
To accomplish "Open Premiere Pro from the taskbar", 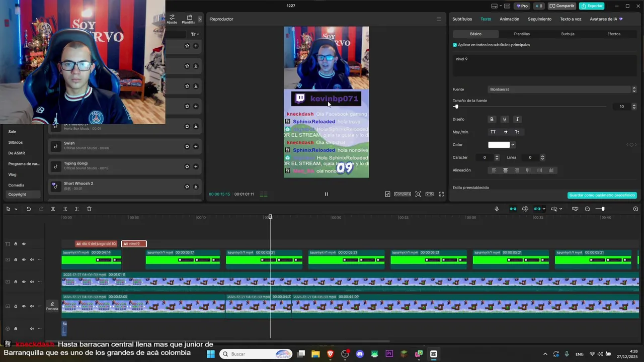I will 389,354.
